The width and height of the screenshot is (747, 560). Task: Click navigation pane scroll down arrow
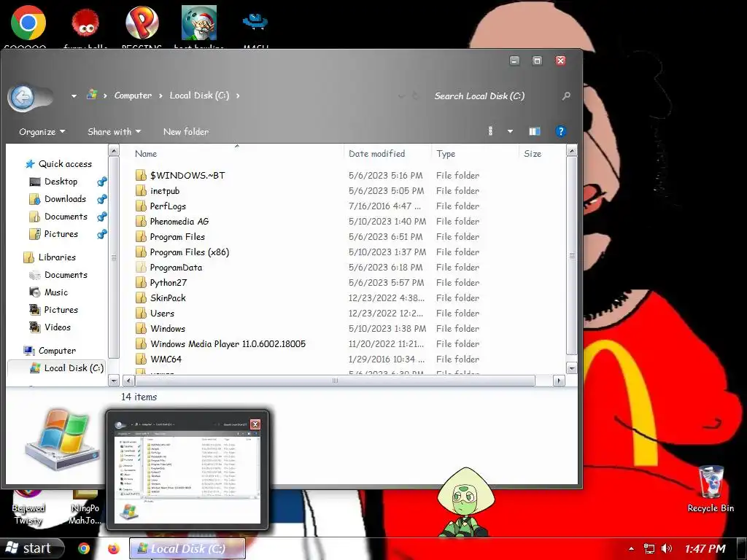coord(113,381)
